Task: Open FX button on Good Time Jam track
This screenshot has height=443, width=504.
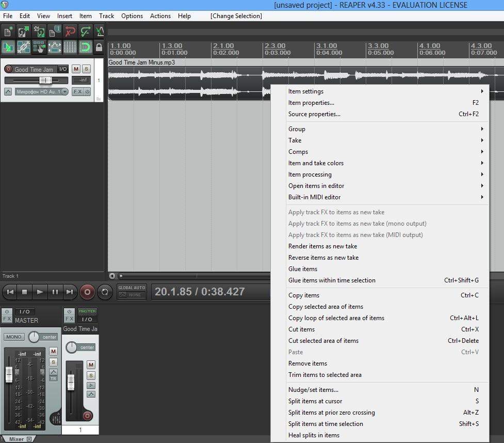Action: (77, 92)
